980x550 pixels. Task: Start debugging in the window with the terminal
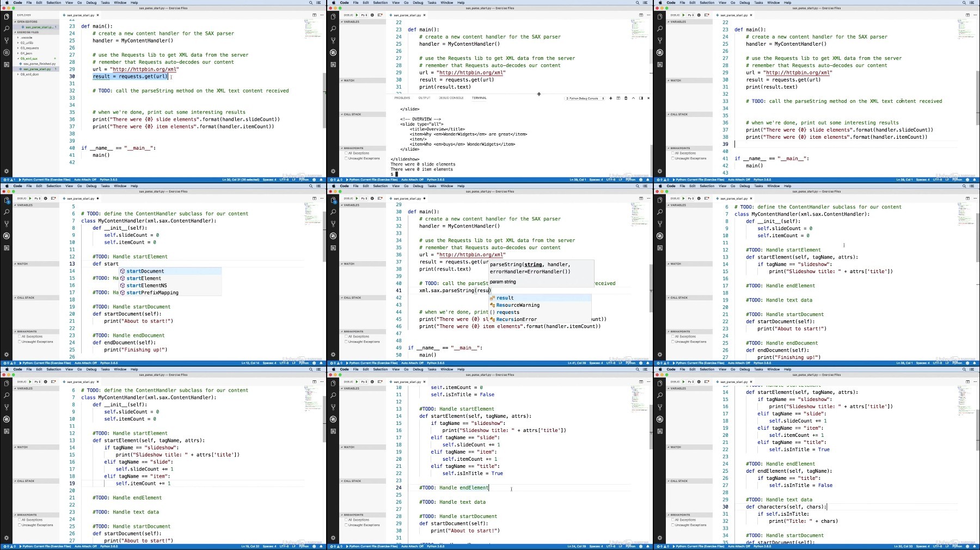[x=357, y=15]
